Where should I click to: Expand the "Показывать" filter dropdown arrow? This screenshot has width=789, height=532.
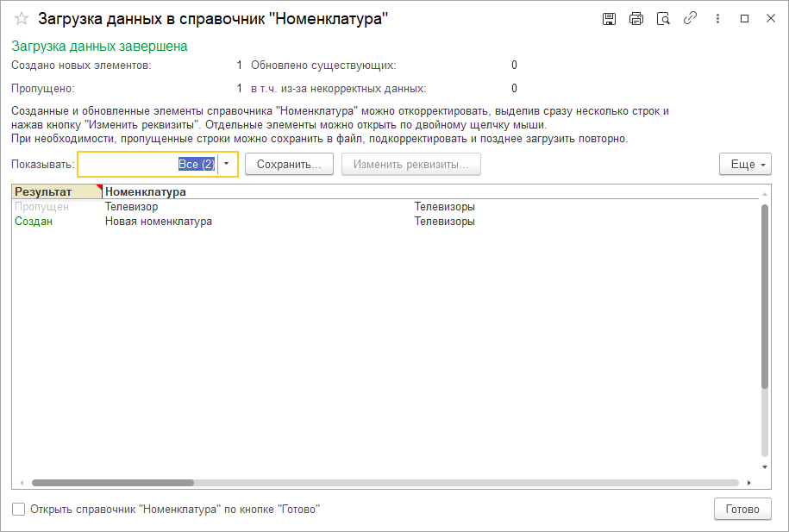(x=227, y=164)
